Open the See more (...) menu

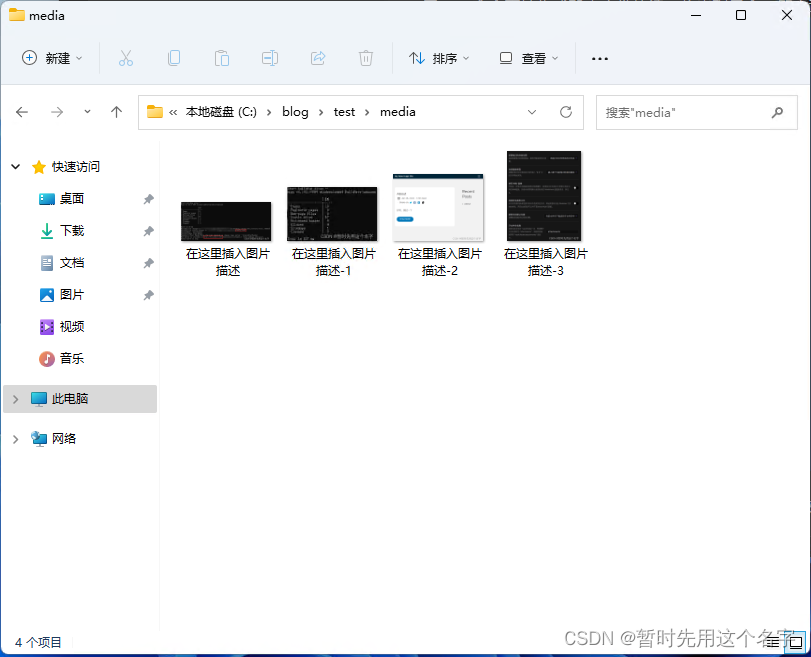click(x=599, y=59)
